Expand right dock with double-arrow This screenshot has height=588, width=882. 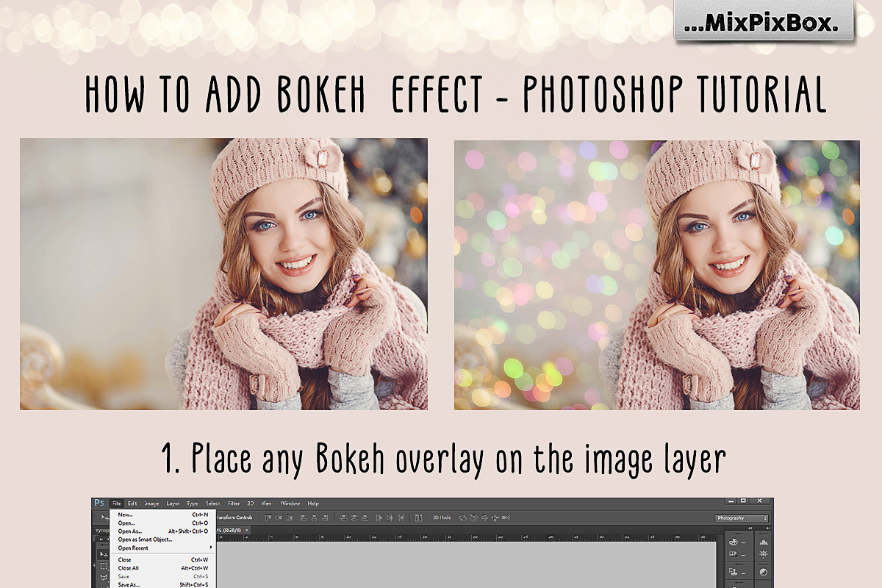(768, 528)
